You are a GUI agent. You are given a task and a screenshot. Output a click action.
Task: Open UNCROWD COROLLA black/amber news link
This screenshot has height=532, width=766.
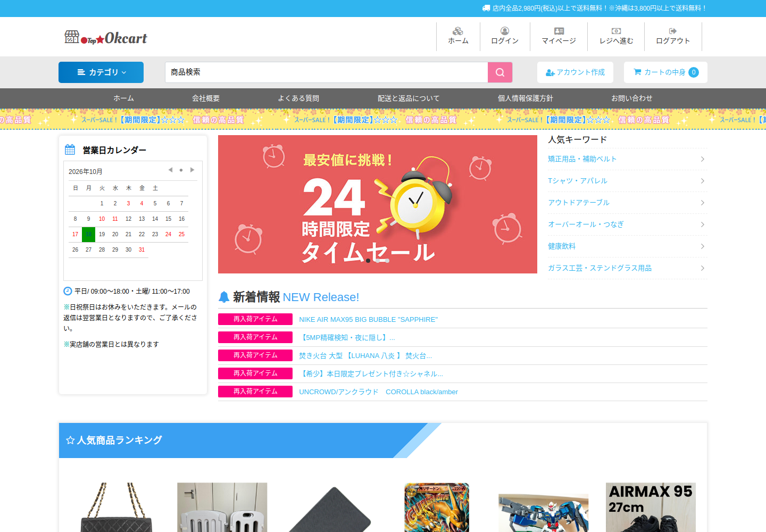378,392
